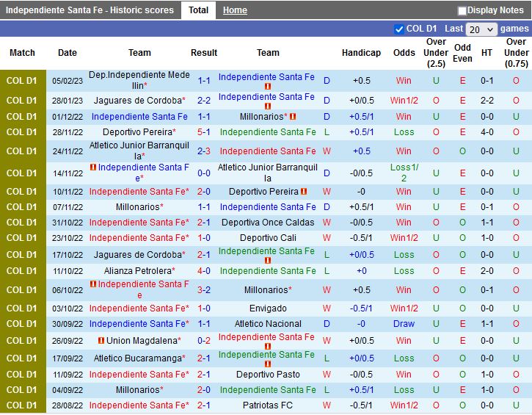Click the 2-0 half-time score on 11/10/22

487,270
